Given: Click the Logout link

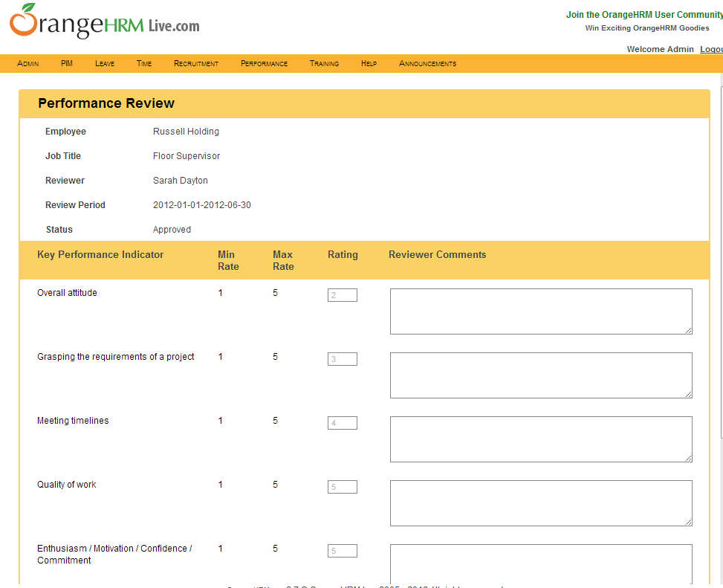Looking at the screenshot, I should 711,49.
